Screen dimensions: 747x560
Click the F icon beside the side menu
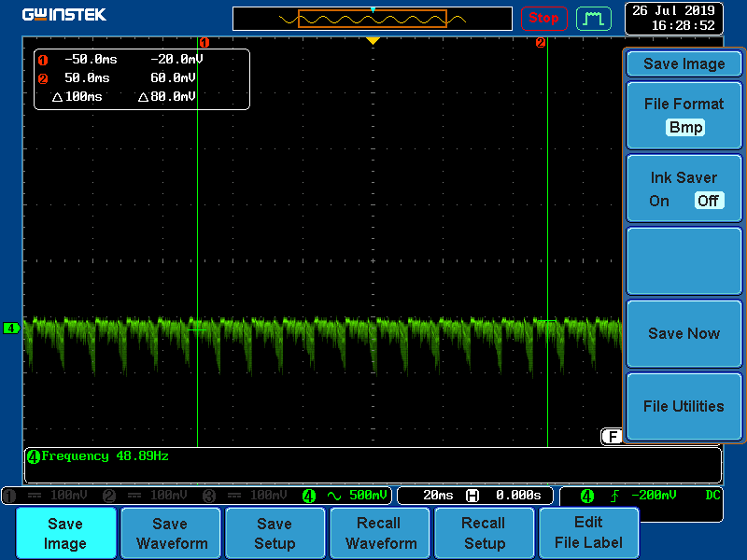tap(612, 436)
